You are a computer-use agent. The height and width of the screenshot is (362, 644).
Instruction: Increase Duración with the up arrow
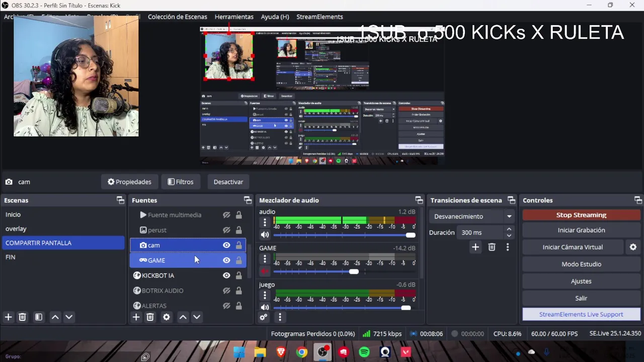click(509, 229)
